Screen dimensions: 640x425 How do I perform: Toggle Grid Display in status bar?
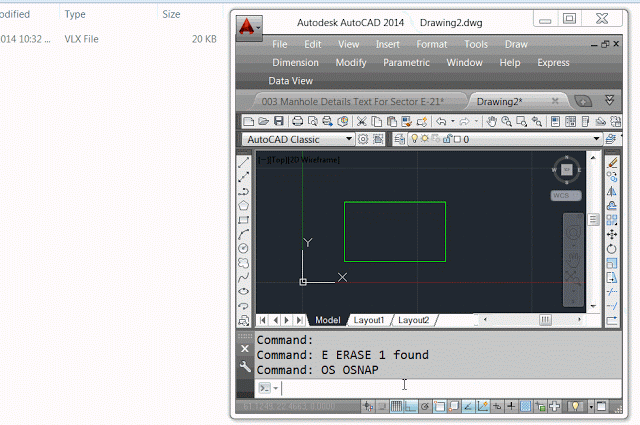point(396,406)
